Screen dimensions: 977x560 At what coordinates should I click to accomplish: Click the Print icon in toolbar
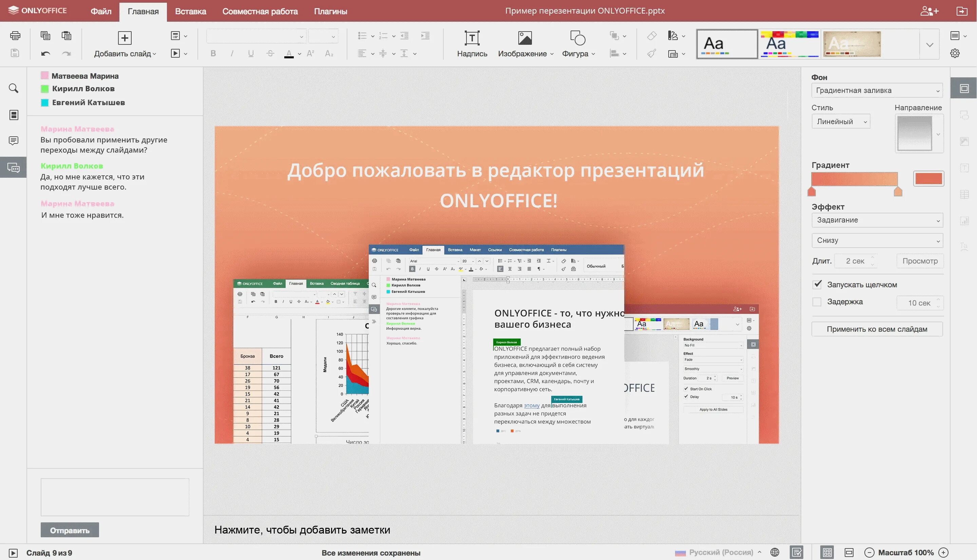(x=15, y=36)
